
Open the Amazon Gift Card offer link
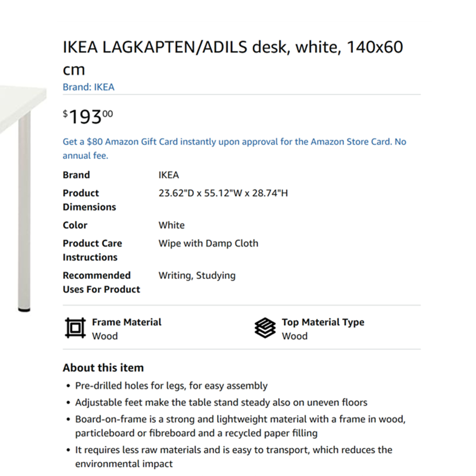[234, 149]
